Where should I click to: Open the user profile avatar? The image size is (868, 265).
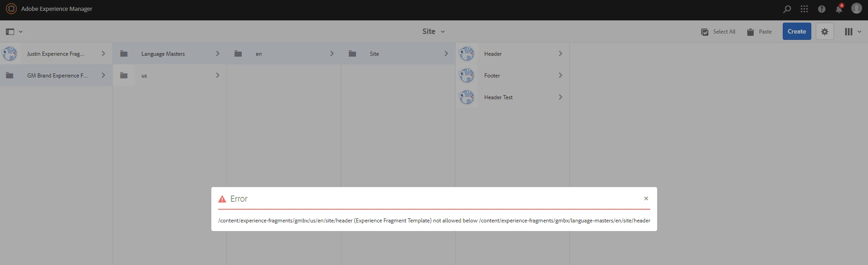856,8
